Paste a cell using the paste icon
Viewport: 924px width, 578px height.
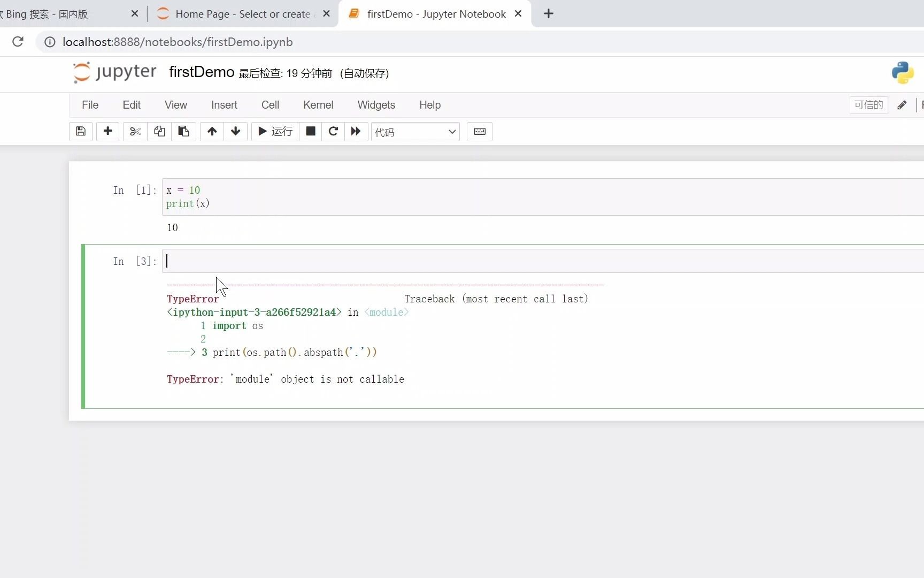click(183, 132)
